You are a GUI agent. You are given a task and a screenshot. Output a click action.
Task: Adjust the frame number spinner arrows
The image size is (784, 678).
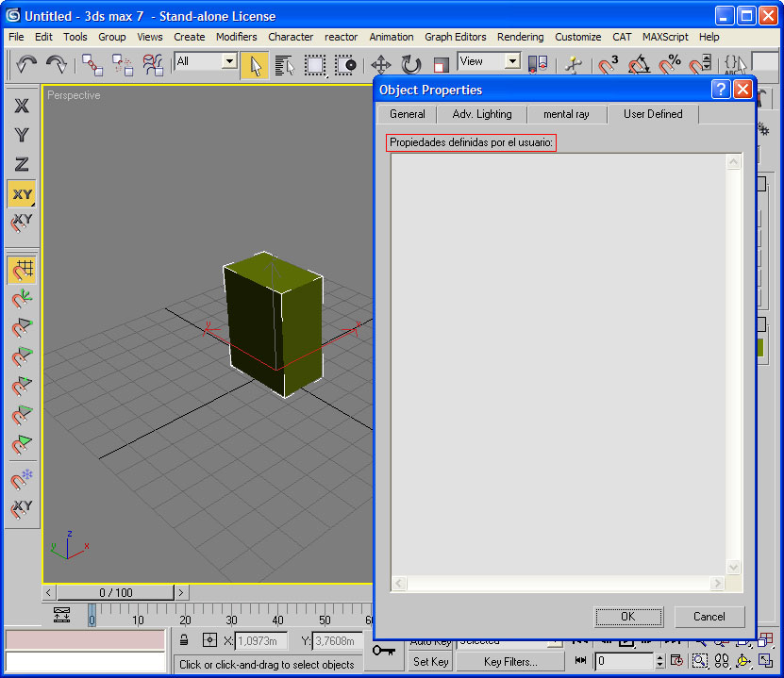(660, 661)
